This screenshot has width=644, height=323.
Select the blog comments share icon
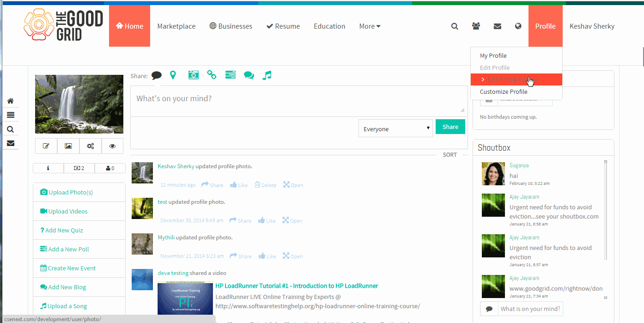pos(249,75)
